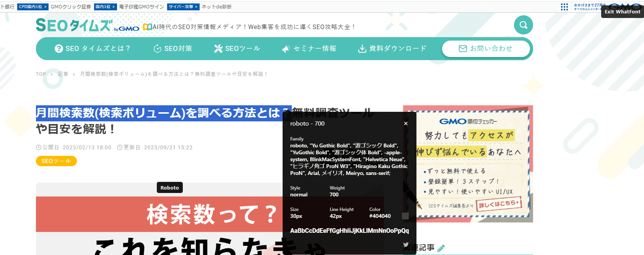Open the GMO services grid icon
Viewport: 644px width, 255px height.
click(x=564, y=7)
